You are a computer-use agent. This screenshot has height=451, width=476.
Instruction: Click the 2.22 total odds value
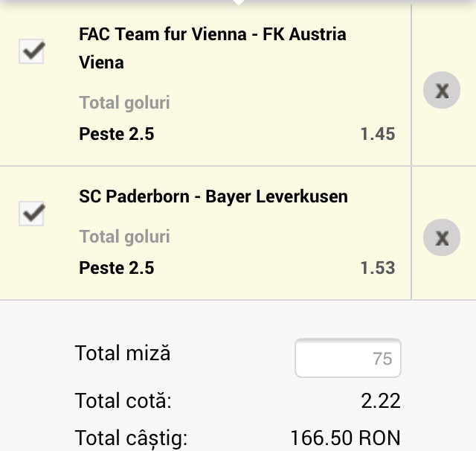[380, 402]
